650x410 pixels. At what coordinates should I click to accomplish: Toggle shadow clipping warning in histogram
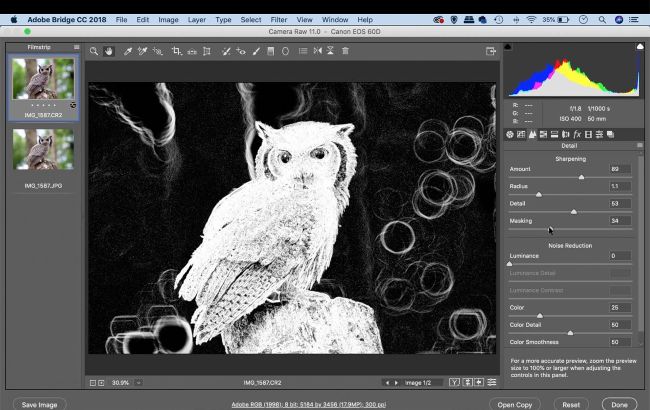point(508,46)
